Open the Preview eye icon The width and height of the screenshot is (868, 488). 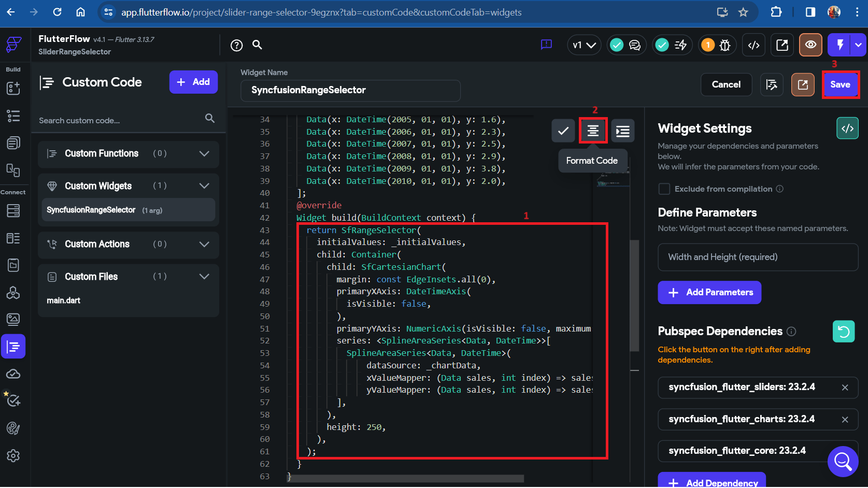(810, 45)
